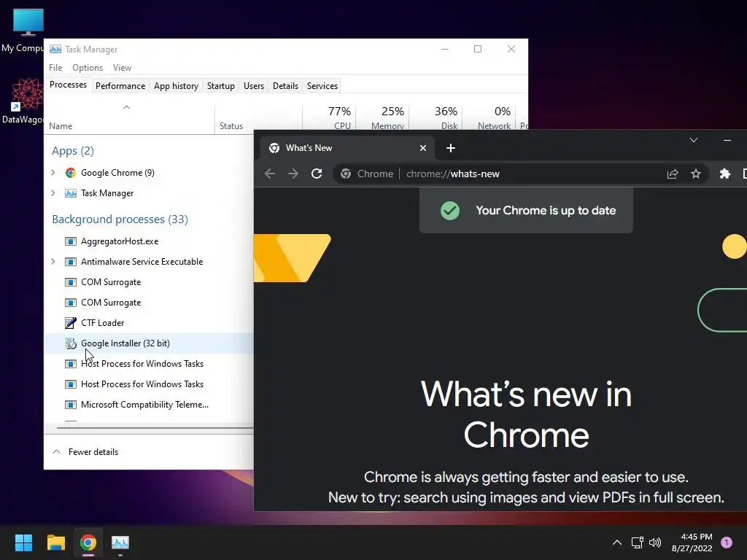Select the Microsoft Compatibility Teleme... process
The width and height of the screenshot is (747, 560).
[x=149, y=404]
